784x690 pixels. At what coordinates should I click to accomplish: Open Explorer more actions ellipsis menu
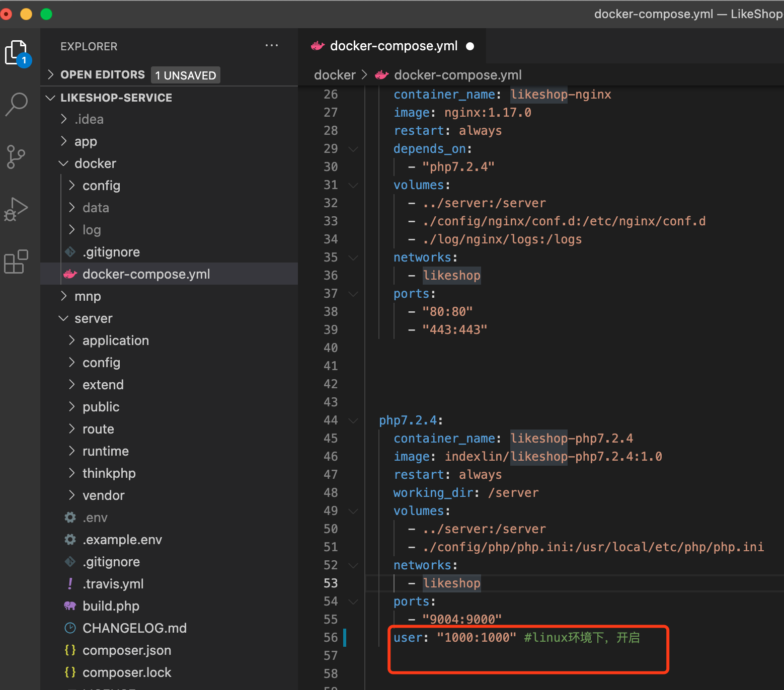(x=272, y=46)
